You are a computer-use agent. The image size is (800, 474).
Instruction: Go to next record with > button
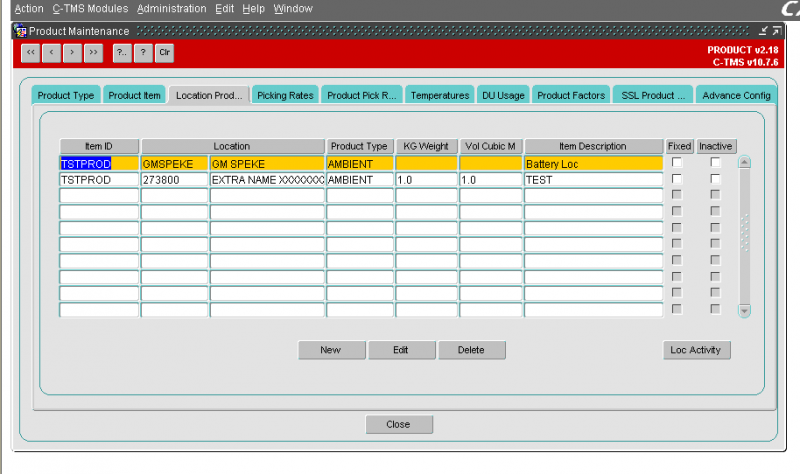click(72, 53)
